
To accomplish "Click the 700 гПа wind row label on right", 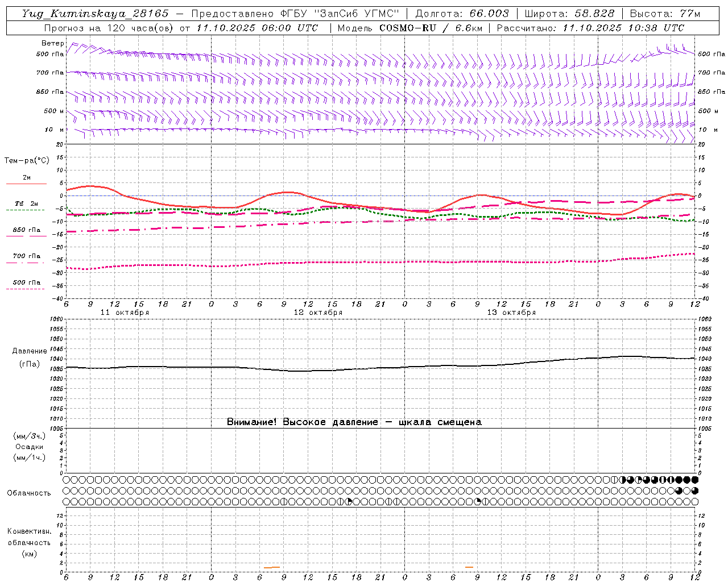I will point(712,73).
